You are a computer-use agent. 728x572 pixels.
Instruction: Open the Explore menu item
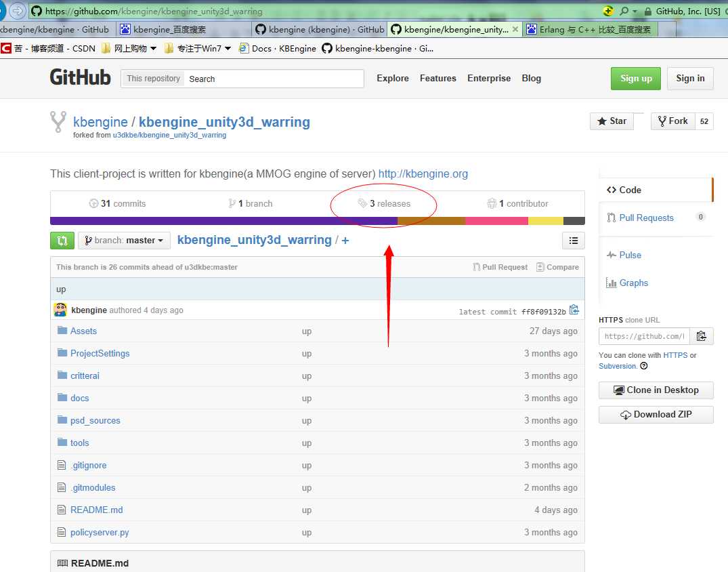[393, 78]
